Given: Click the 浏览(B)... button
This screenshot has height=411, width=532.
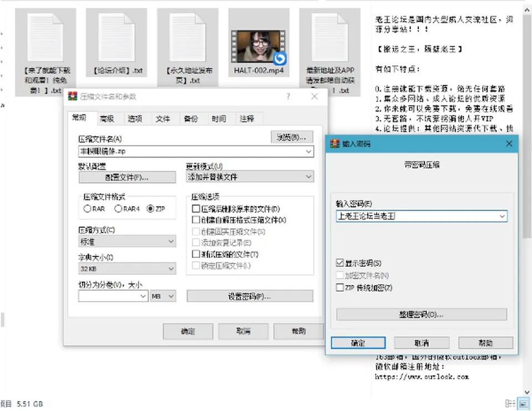Looking at the screenshot, I should (292, 137).
